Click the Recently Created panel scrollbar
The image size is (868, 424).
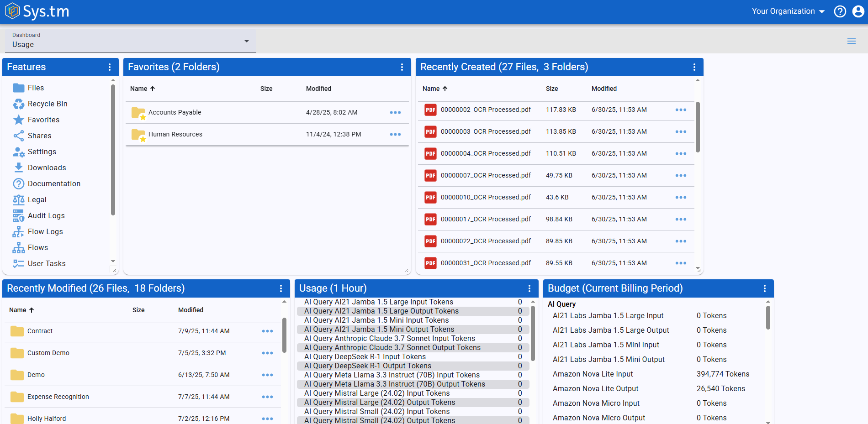tap(698, 127)
